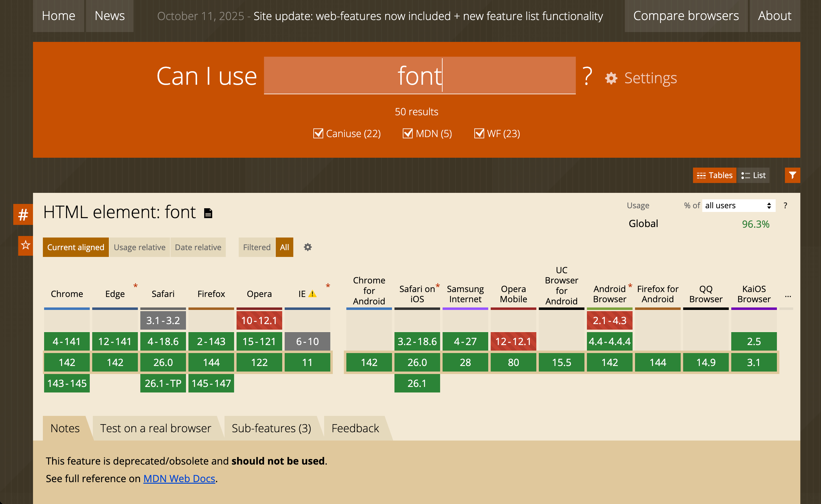Viewport: 821px width, 504px height.
Task: Click the IE warning triangle icon
Action: pos(312,294)
